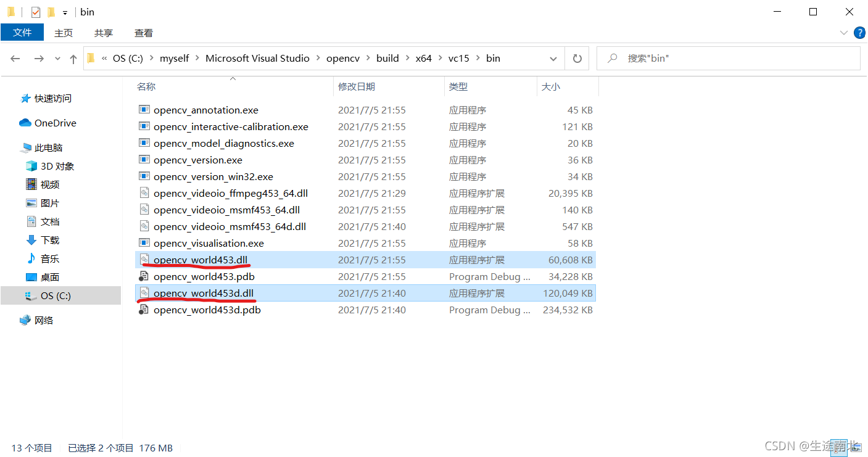Expand the ribbon with the chevron
This screenshot has height=457, width=868.
point(844,33)
